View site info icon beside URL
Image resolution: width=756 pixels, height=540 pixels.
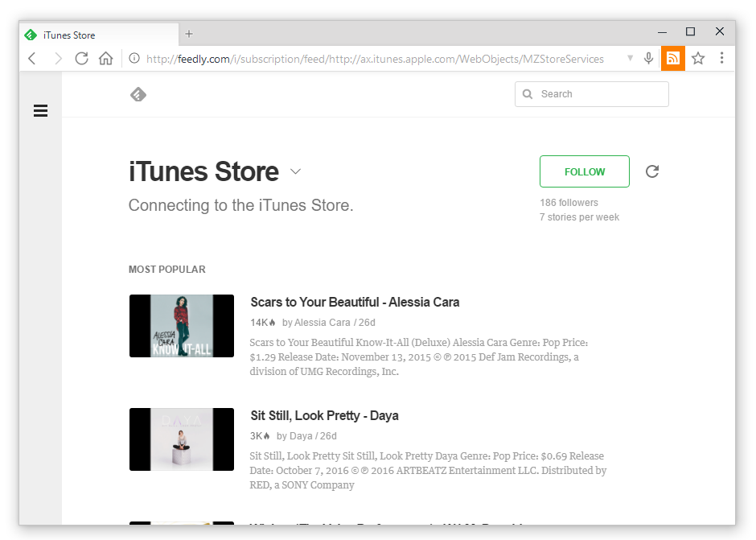(x=134, y=59)
